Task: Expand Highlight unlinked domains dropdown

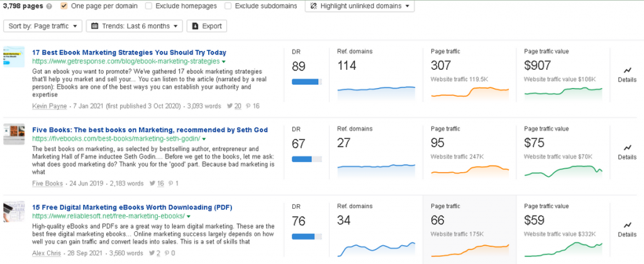Action: (x=360, y=6)
